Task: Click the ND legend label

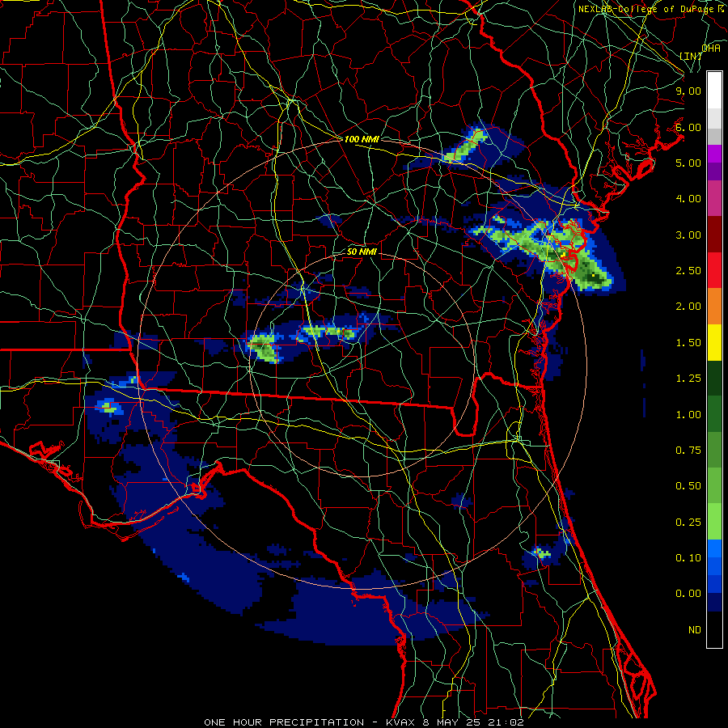Action: [x=695, y=630]
